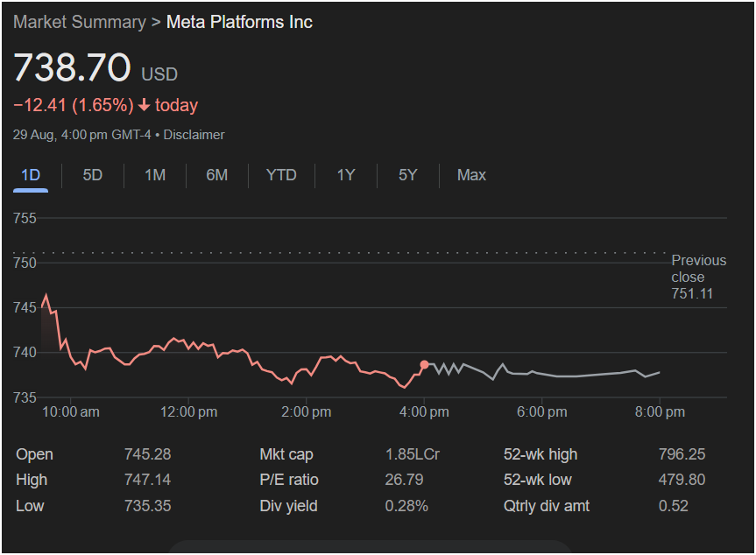The width and height of the screenshot is (756, 555).
Task: Click the High value 747.14
Action: 147,480
